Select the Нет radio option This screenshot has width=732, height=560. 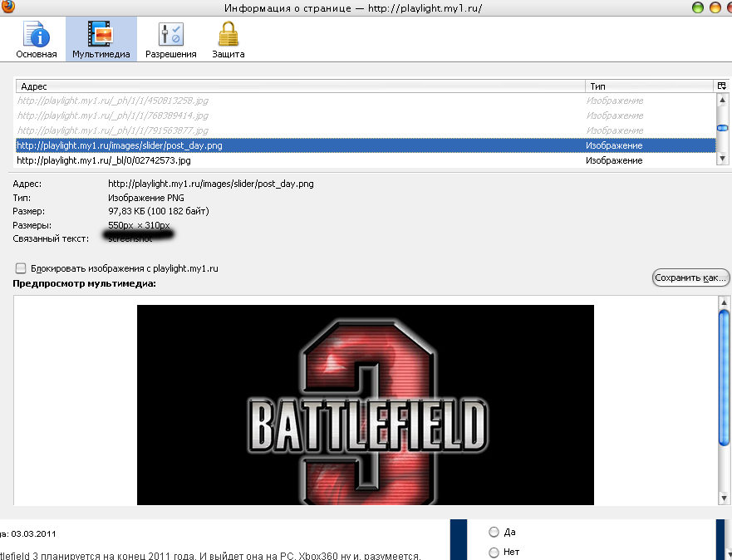pos(494,553)
